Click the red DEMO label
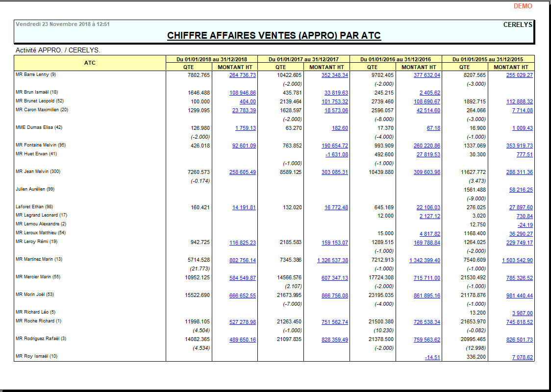551x392 pixels. tap(523, 6)
